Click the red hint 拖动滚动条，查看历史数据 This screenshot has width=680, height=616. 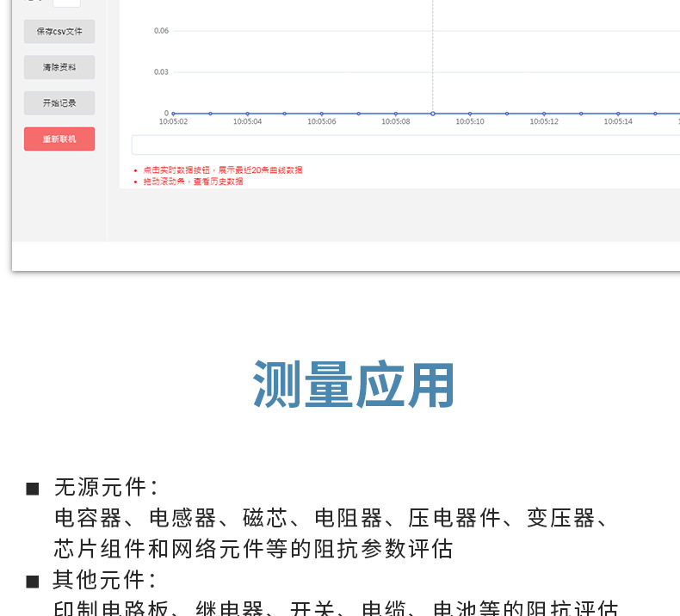[194, 182]
